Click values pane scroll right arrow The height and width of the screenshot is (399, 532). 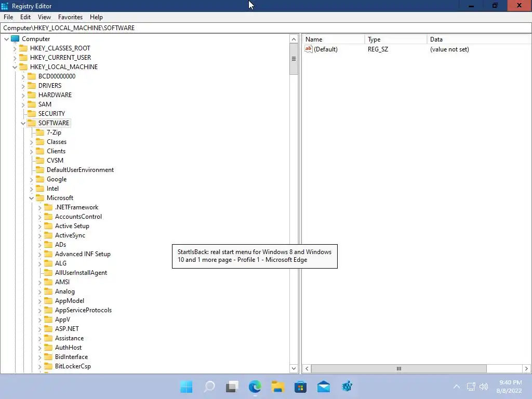pyautogui.click(x=526, y=368)
